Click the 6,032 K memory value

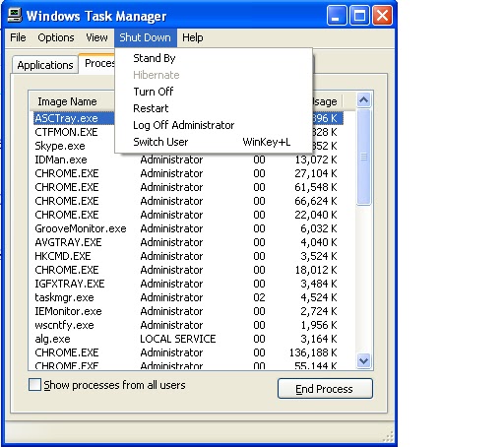pyautogui.click(x=319, y=228)
